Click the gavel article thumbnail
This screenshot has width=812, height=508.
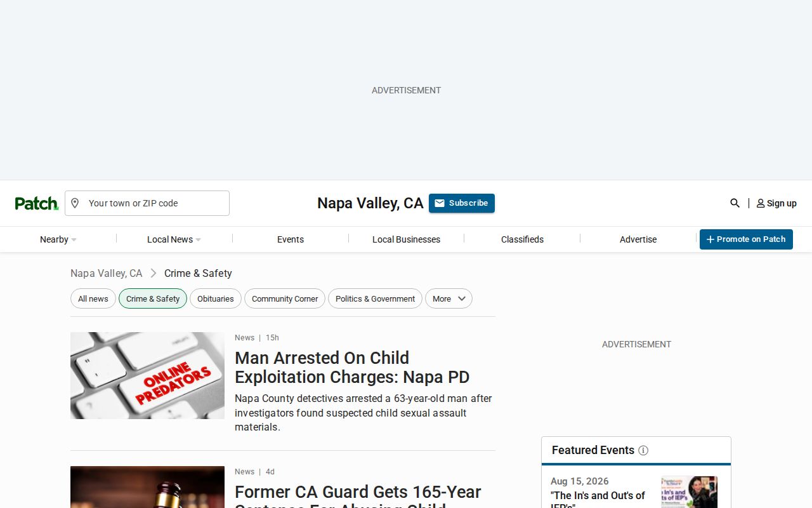point(147,487)
